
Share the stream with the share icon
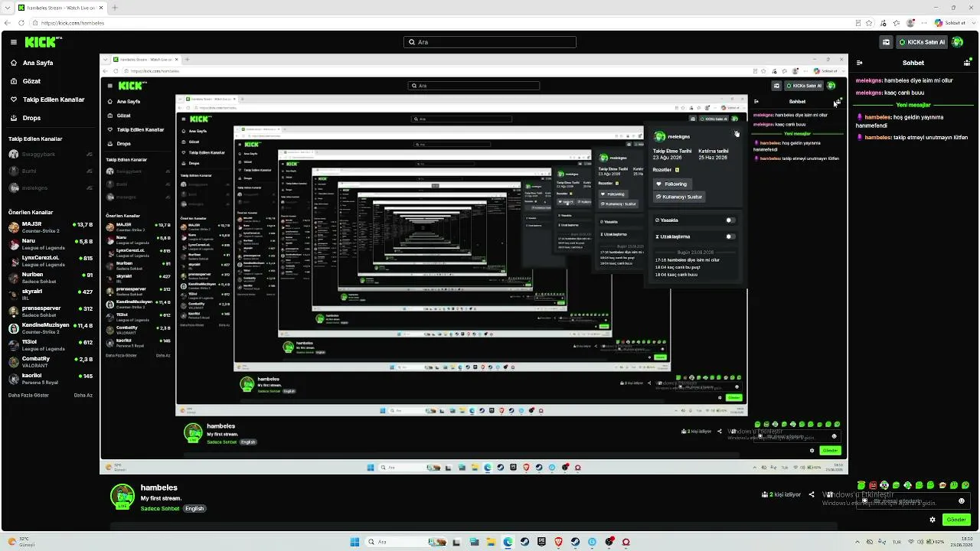coord(812,494)
